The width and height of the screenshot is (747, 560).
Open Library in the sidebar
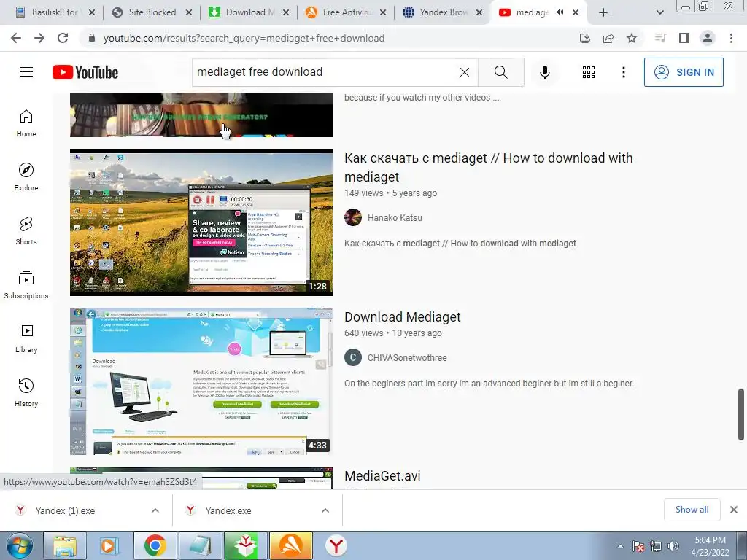[x=26, y=338]
